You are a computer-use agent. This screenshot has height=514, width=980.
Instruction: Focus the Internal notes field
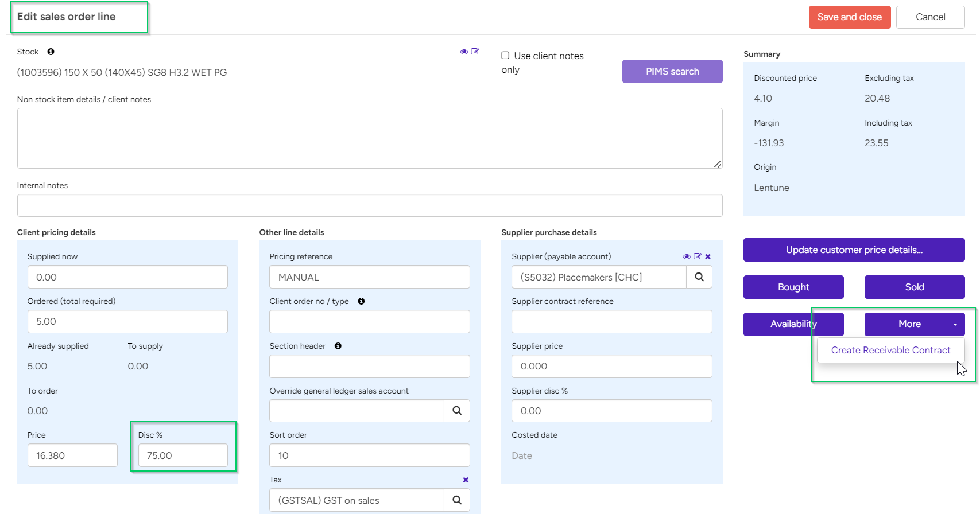(370, 205)
